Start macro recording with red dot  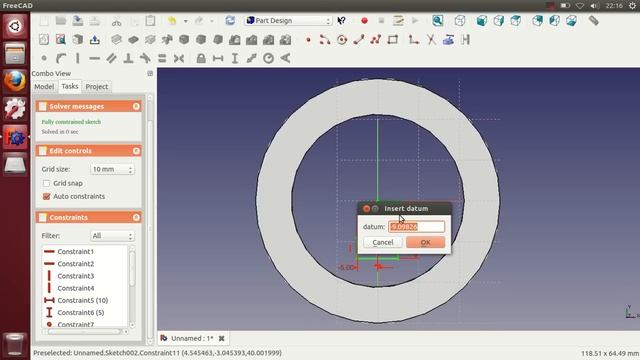[364, 21]
